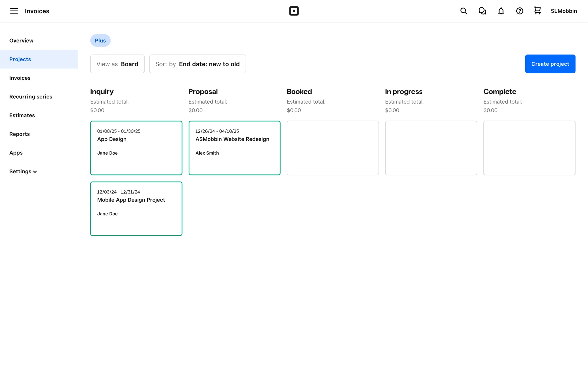Open the help question mark icon
The width and height of the screenshot is (588, 368).
click(x=519, y=11)
